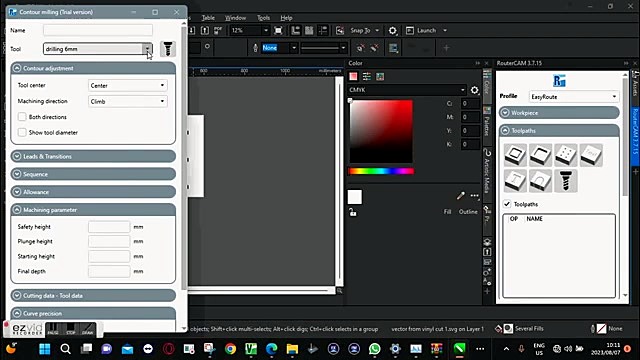
Task: Toggle show grid icon in toolbar
Action: [309, 31]
